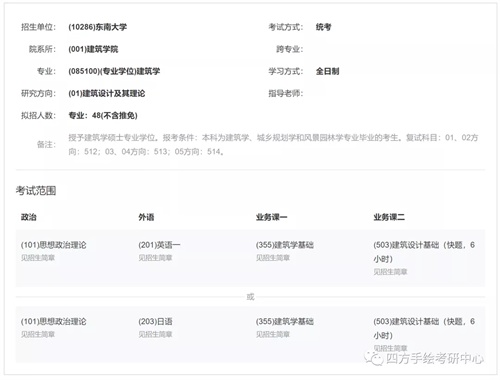Click the 招生单位 label
Image resolution: width=500 pixels, height=380 pixels.
[x=38, y=27]
